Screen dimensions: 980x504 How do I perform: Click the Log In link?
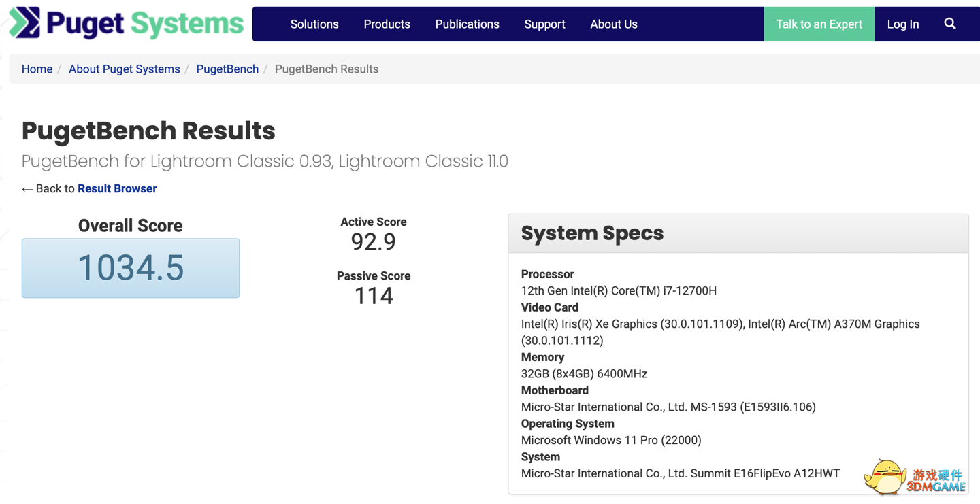[x=903, y=24]
